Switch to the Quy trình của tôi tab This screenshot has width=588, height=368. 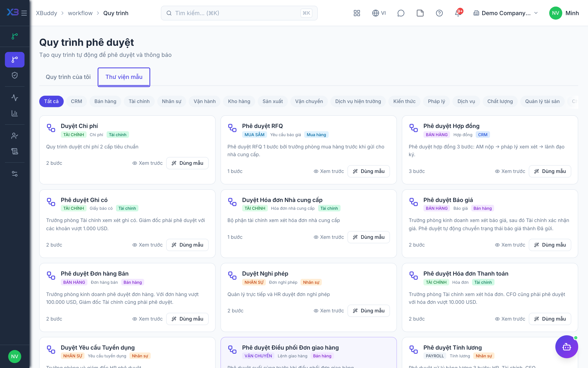click(x=68, y=77)
